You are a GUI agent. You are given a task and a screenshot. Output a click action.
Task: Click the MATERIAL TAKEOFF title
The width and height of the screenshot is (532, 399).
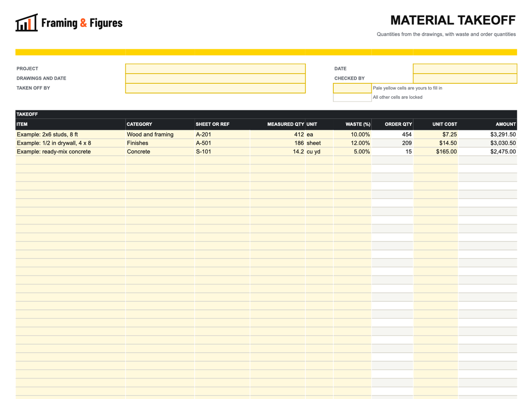tap(453, 20)
